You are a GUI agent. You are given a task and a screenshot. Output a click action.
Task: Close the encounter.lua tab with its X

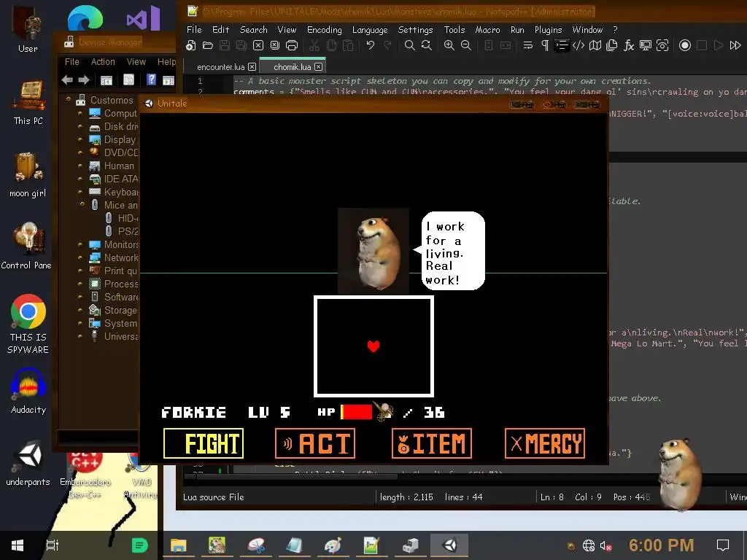click(252, 66)
